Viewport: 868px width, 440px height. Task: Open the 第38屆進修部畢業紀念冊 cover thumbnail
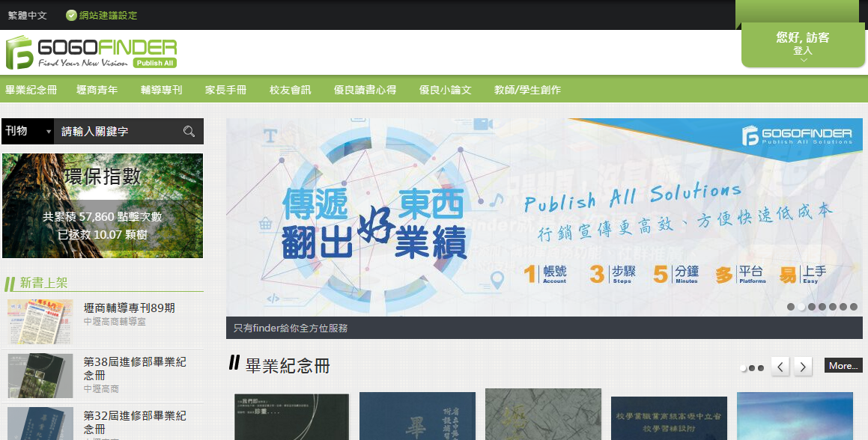click(40, 376)
